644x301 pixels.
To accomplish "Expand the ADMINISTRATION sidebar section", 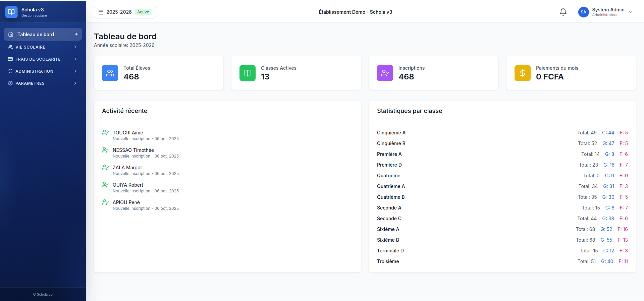I will pos(43,71).
